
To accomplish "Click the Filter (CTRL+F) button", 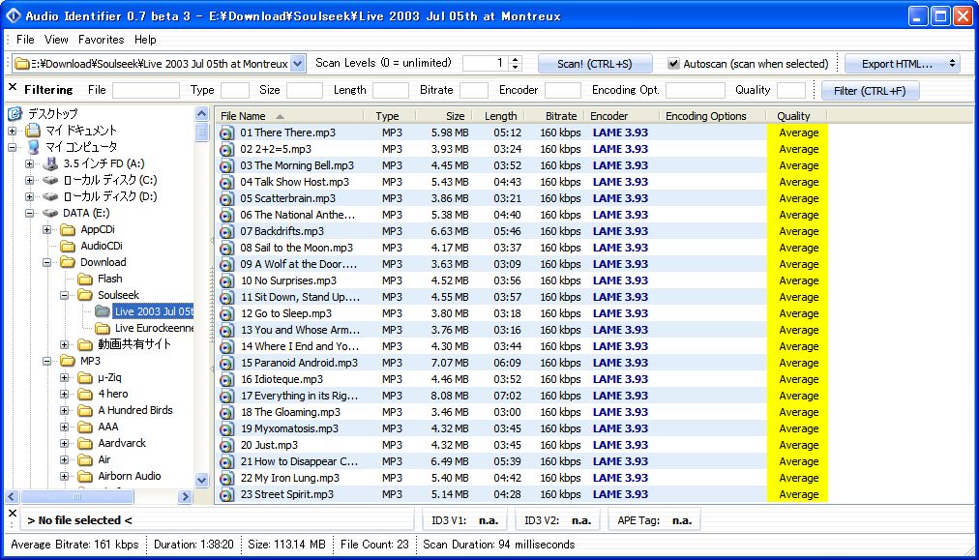I will [870, 91].
